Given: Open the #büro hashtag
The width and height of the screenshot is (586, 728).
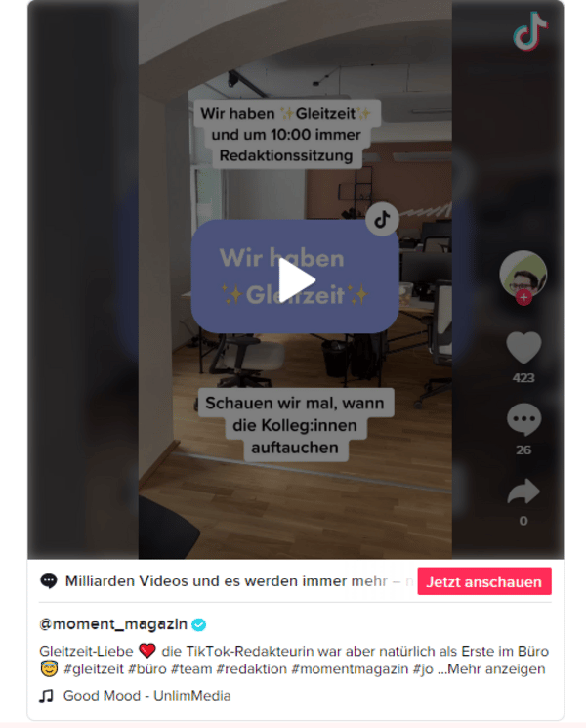Looking at the screenshot, I should [x=147, y=669].
